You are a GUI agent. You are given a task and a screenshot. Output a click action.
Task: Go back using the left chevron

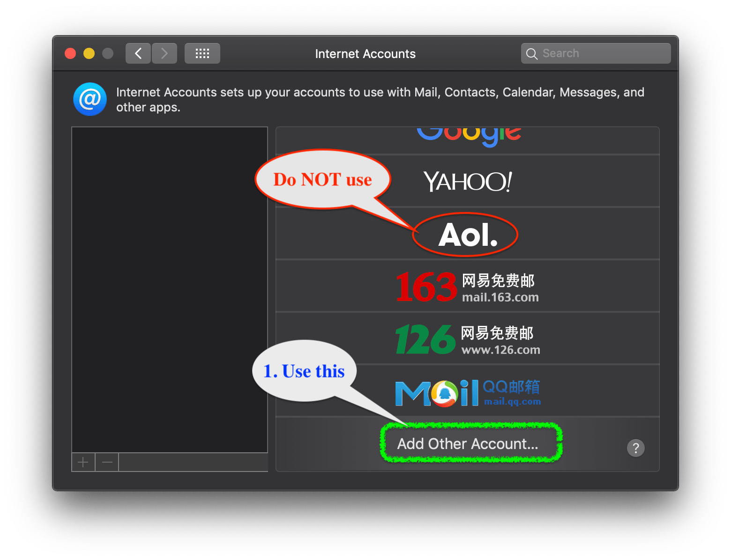(138, 53)
